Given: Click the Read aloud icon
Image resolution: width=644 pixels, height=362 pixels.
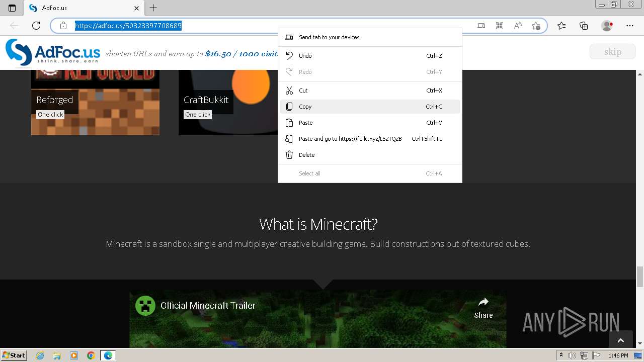Looking at the screenshot, I should pos(518,26).
